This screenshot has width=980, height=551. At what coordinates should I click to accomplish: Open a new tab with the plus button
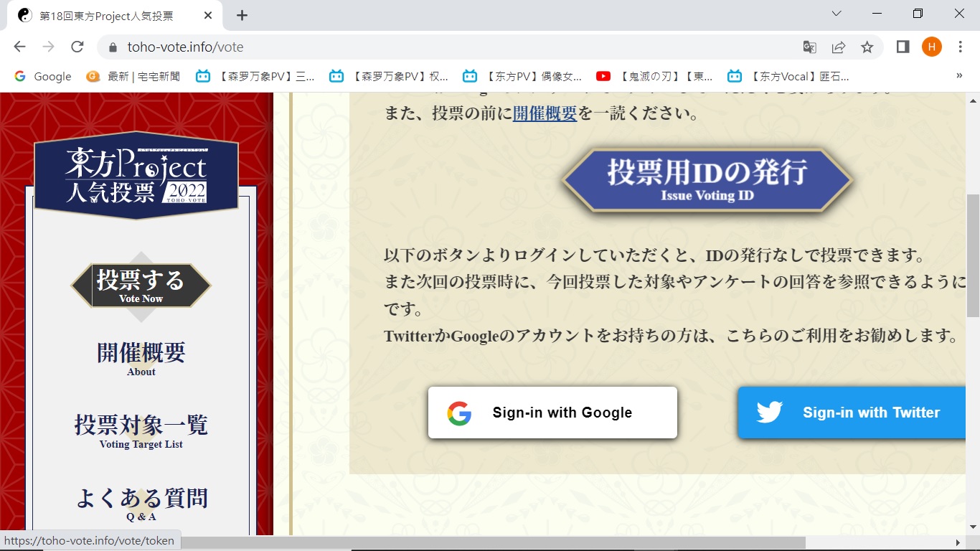pyautogui.click(x=242, y=15)
